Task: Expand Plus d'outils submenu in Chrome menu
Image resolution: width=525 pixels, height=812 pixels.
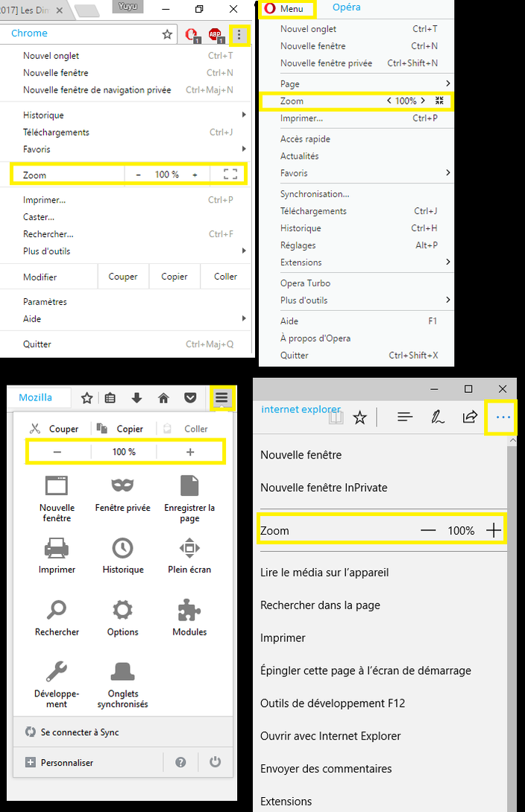Action: tap(244, 251)
